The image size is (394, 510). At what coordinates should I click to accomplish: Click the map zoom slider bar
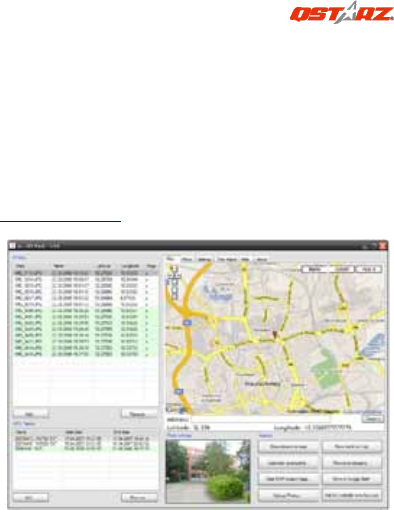point(174,289)
